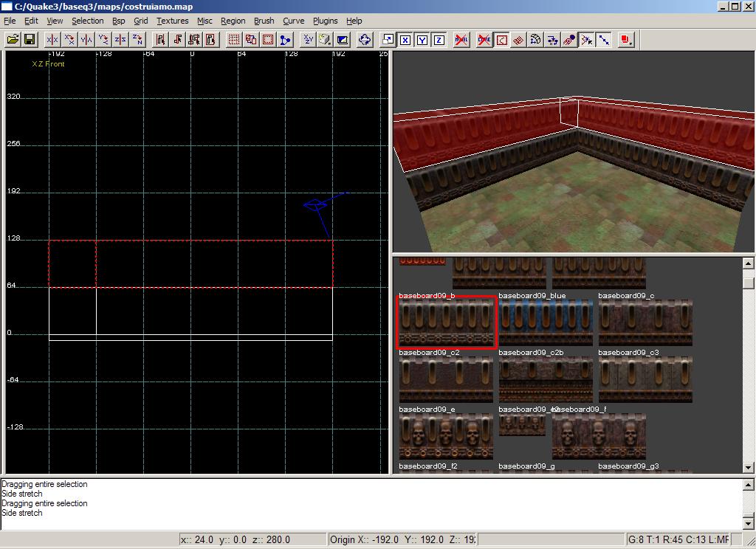Click the Open map folder icon
Viewport: 756px width, 549px height.
pos(13,40)
